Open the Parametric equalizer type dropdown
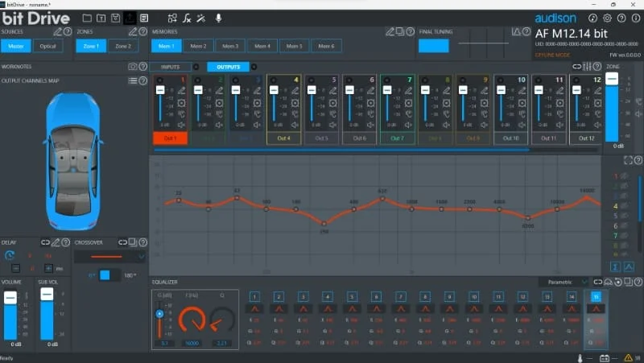Image resolution: width=644 pixels, height=363 pixels. tap(564, 282)
